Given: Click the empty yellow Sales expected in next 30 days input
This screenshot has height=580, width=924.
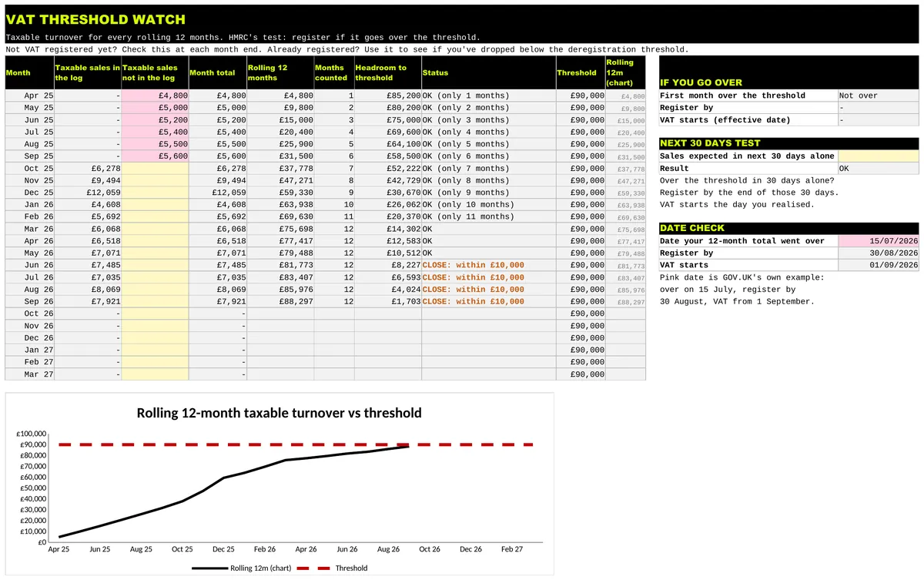Looking at the screenshot, I should (x=878, y=156).
